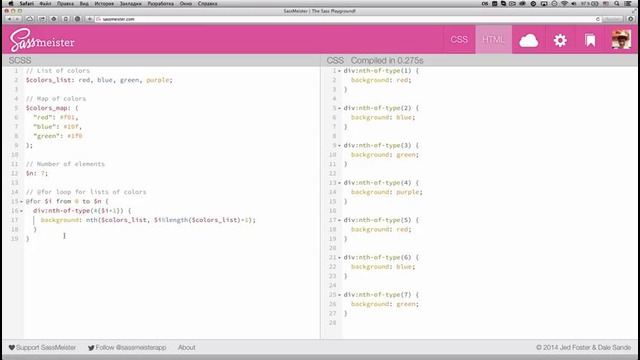
Task: Click the sassmeister.com address bar
Action: point(345,19)
